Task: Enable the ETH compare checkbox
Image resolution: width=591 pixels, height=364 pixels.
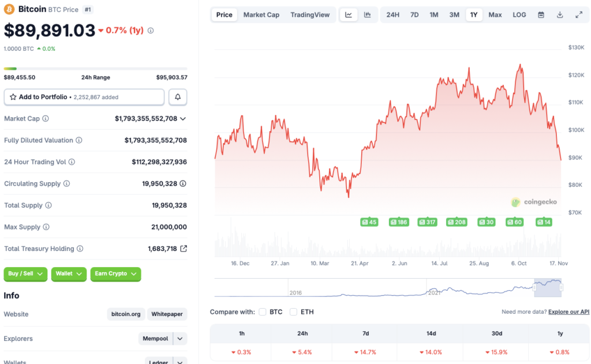Action: click(294, 312)
